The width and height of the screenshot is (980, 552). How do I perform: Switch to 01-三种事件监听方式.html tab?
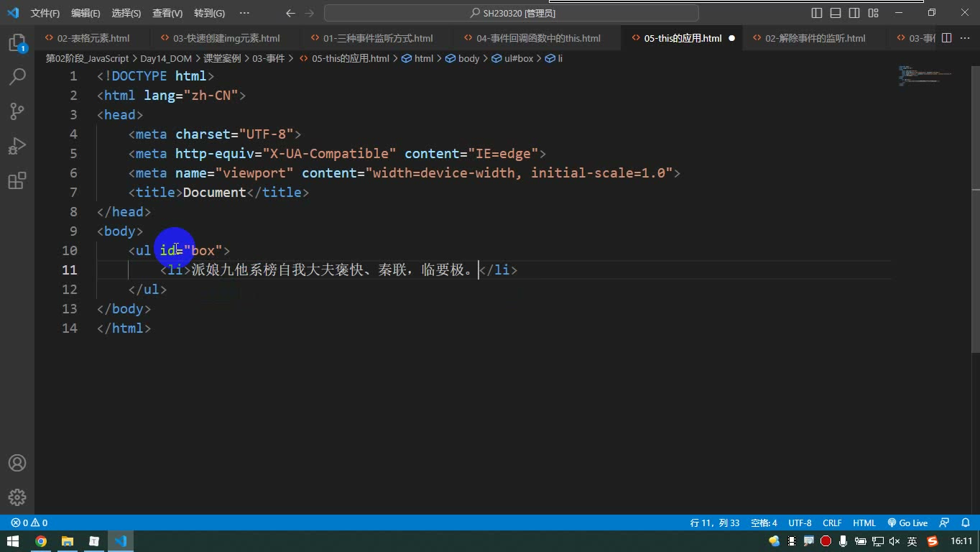(x=378, y=38)
